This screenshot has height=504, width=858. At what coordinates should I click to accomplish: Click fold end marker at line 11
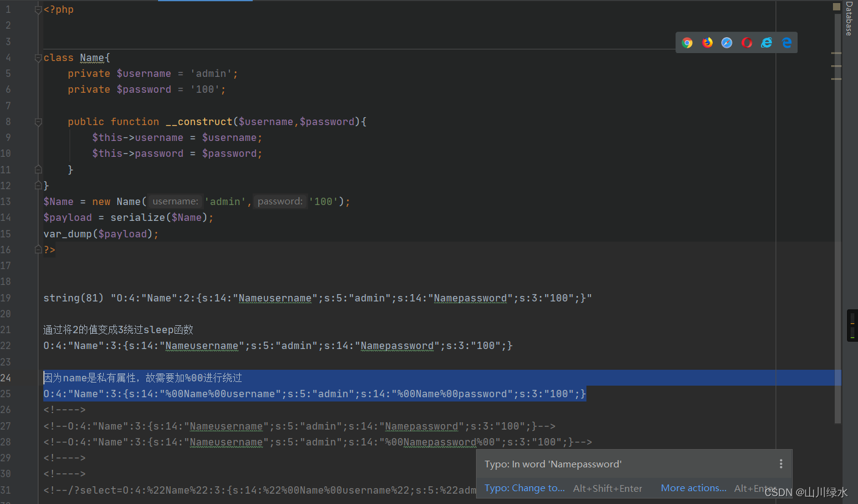38,170
